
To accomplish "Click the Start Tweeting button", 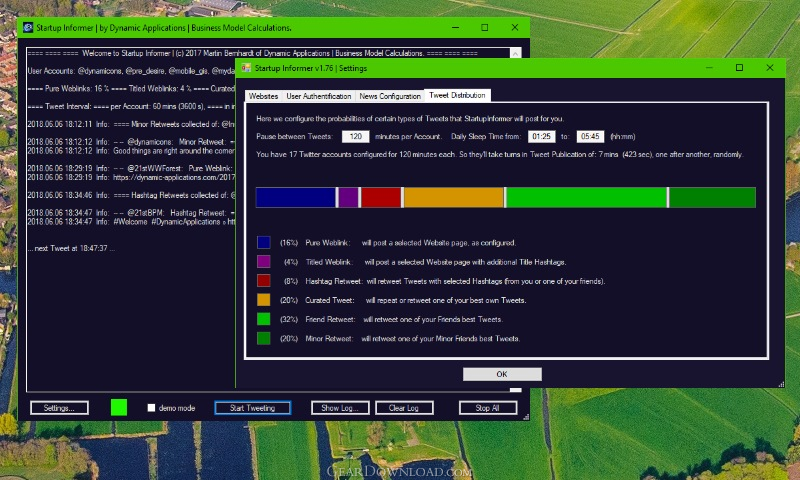I will (x=253, y=408).
